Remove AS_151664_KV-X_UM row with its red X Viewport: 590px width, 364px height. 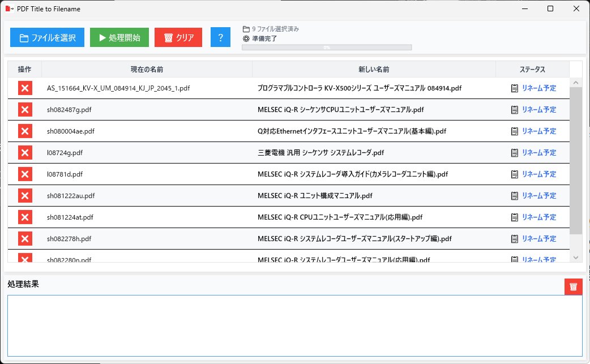click(x=25, y=88)
